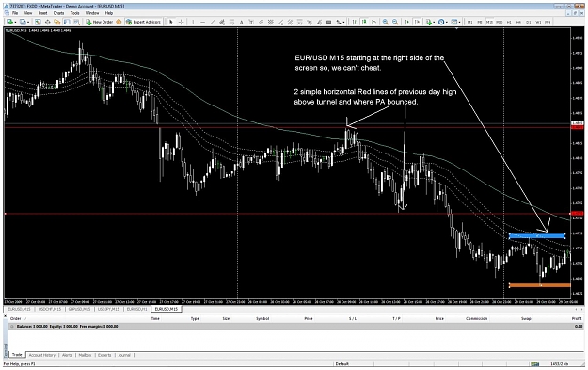Open the Help menu

pos(109,13)
